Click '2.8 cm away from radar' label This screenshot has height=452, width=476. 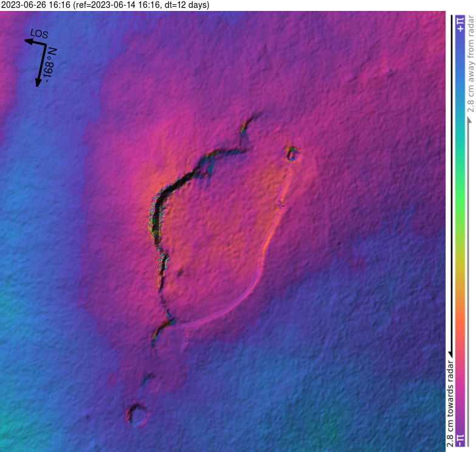[x=471, y=64]
